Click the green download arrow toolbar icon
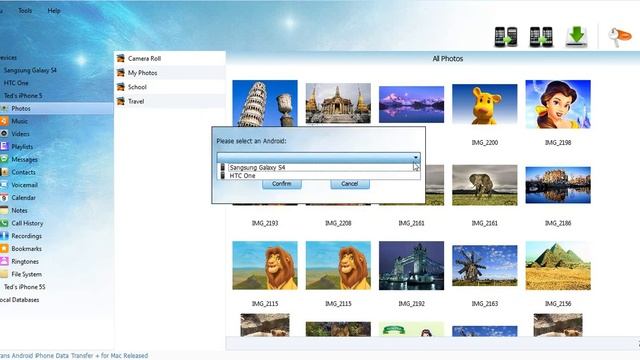 576,37
